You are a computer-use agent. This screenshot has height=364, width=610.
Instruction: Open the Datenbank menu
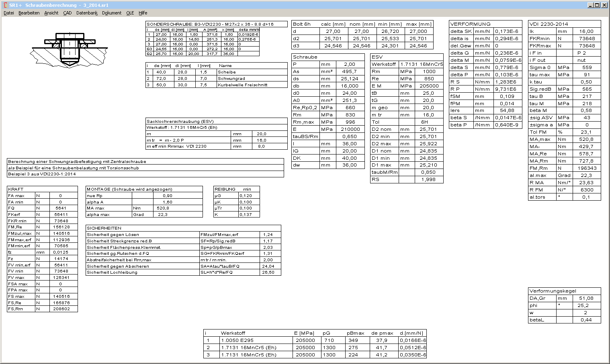(87, 13)
